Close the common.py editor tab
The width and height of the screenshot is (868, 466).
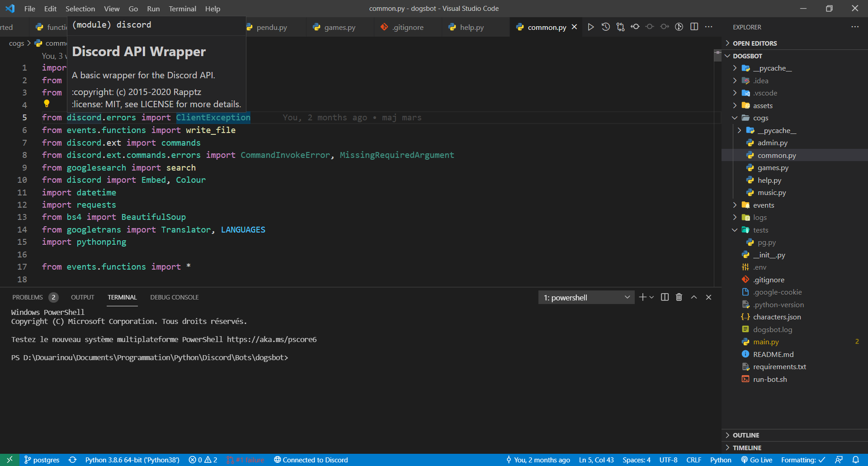[574, 27]
